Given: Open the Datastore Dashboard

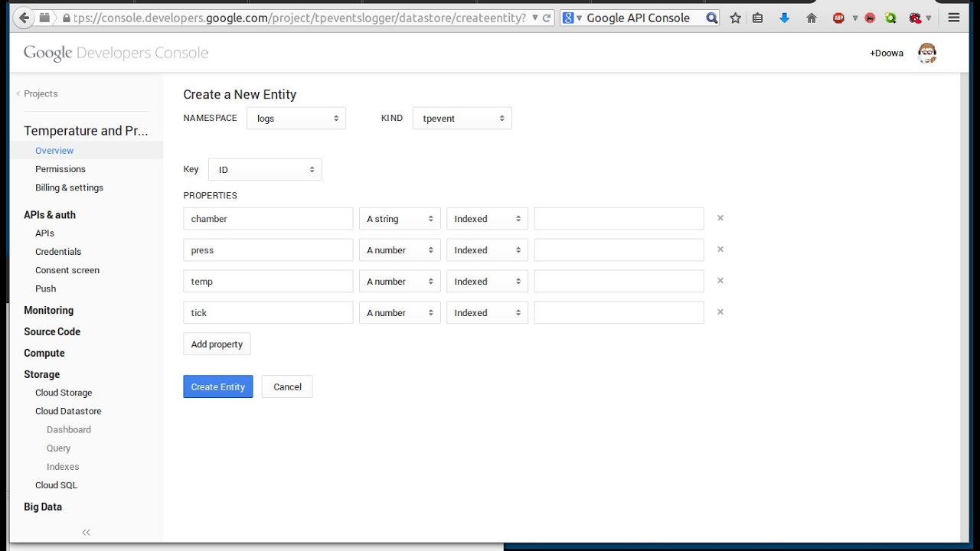Looking at the screenshot, I should point(69,430).
